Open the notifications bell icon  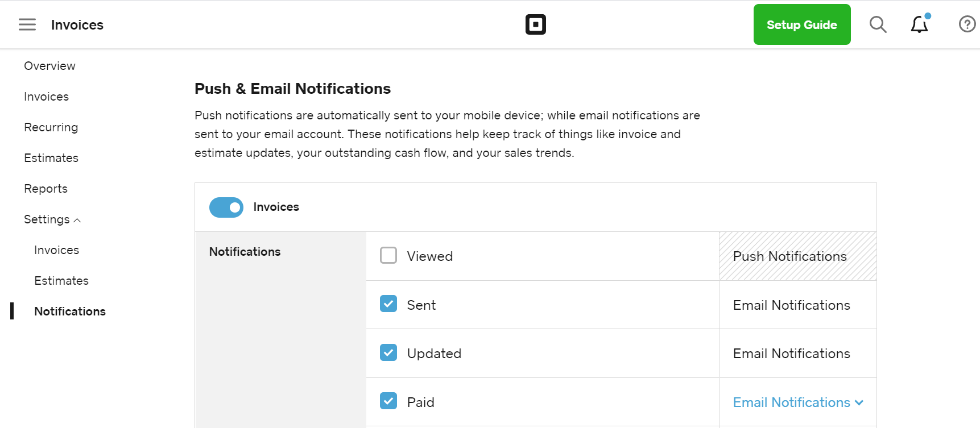coord(920,24)
